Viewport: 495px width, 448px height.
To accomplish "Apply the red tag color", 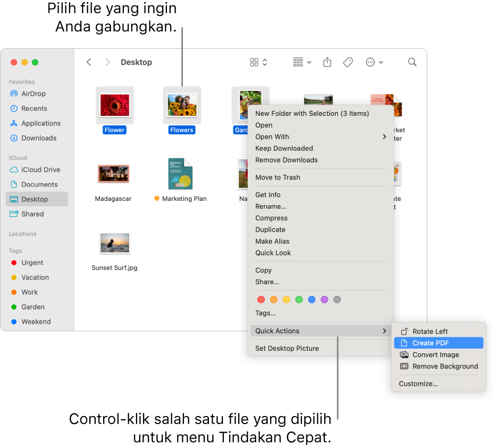I will (x=261, y=300).
